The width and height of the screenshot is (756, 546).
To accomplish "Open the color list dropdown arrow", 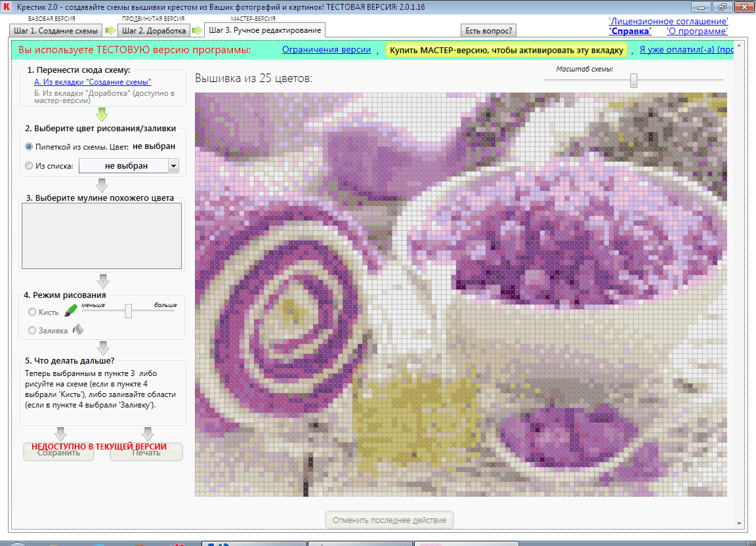I will point(173,166).
